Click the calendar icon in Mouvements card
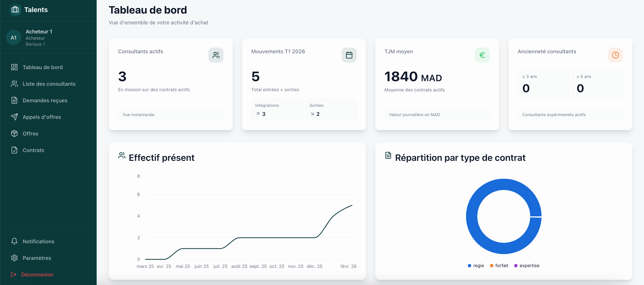 (x=349, y=55)
